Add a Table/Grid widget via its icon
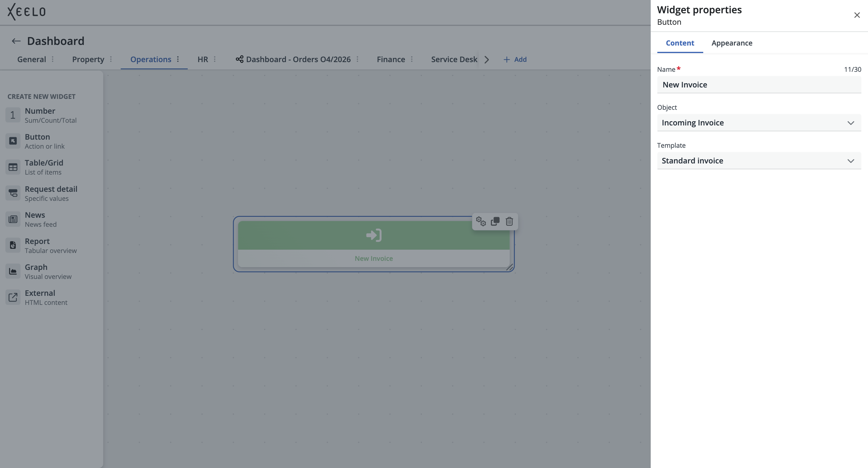 click(13, 167)
